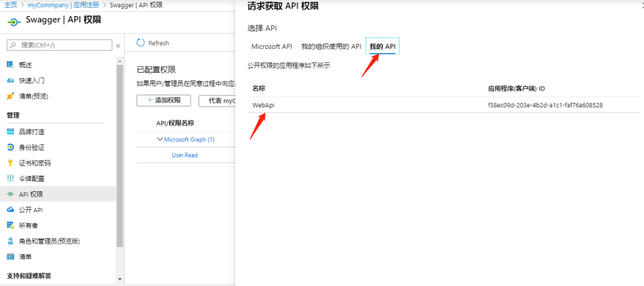This screenshot has height=286, width=644.
Task: Click the 清单(预览) rocket icon
Action: (10, 96)
